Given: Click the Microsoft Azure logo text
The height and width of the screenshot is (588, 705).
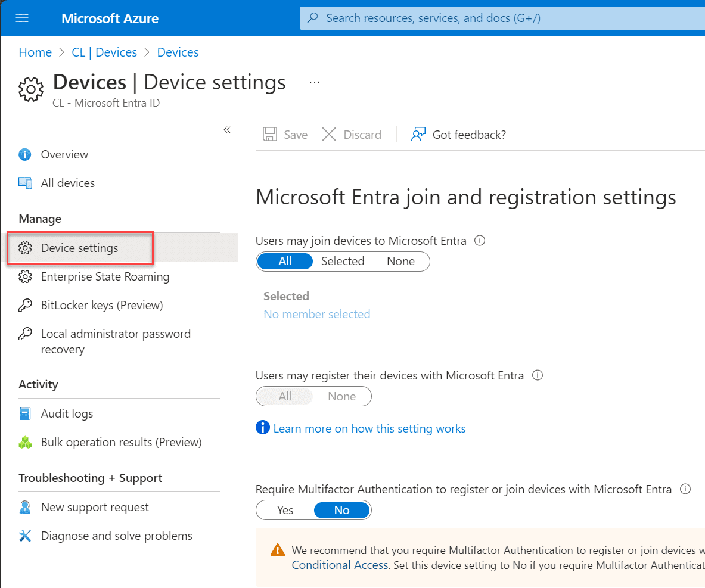Looking at the screenshot, I should pyautogui.click(x=110, y=18).
